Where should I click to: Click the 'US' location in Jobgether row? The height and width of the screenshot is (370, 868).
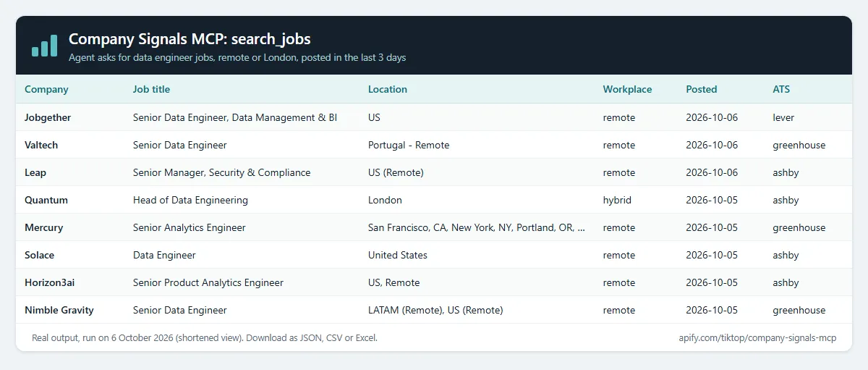click(374, 117)
